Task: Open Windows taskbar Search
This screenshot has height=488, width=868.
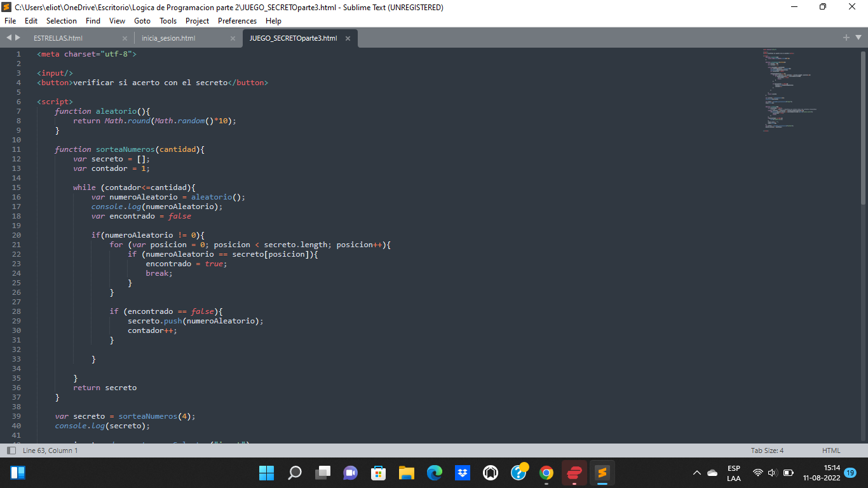Action: pos(294,473)
